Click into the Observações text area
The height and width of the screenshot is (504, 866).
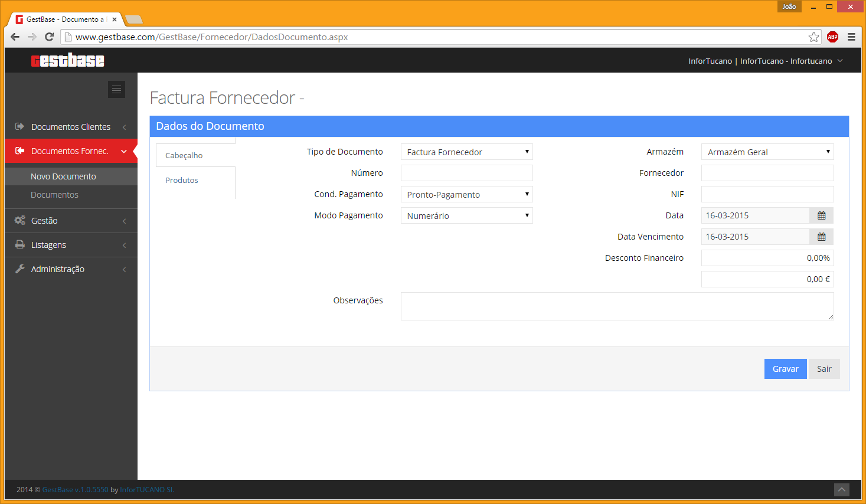(x=617, y=306)
